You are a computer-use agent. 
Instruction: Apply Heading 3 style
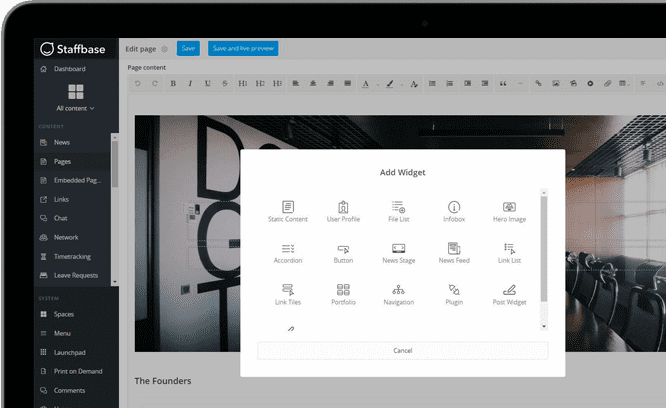click(277, 84)
